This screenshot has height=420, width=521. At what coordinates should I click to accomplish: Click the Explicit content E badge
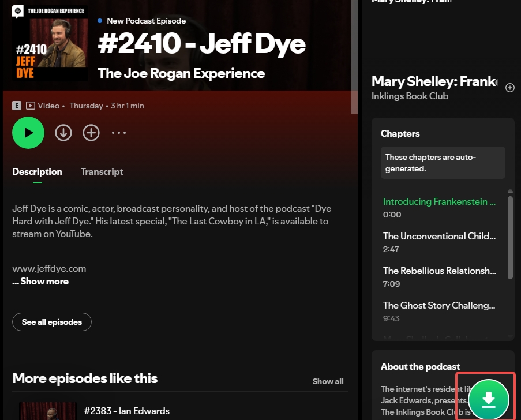point(16,106)
